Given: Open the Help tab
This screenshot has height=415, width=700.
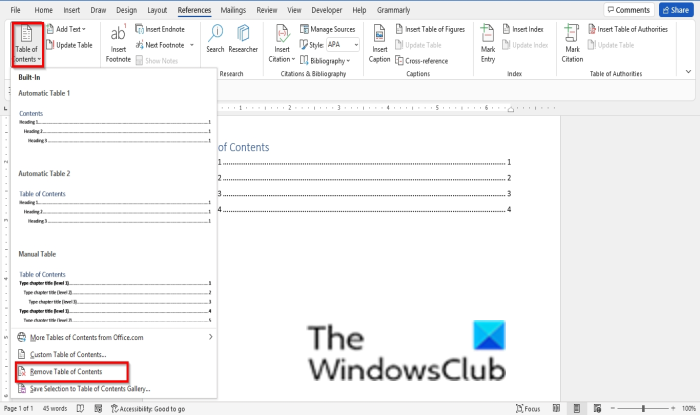Looking at the screenshot, I should (x=359, y=10).
